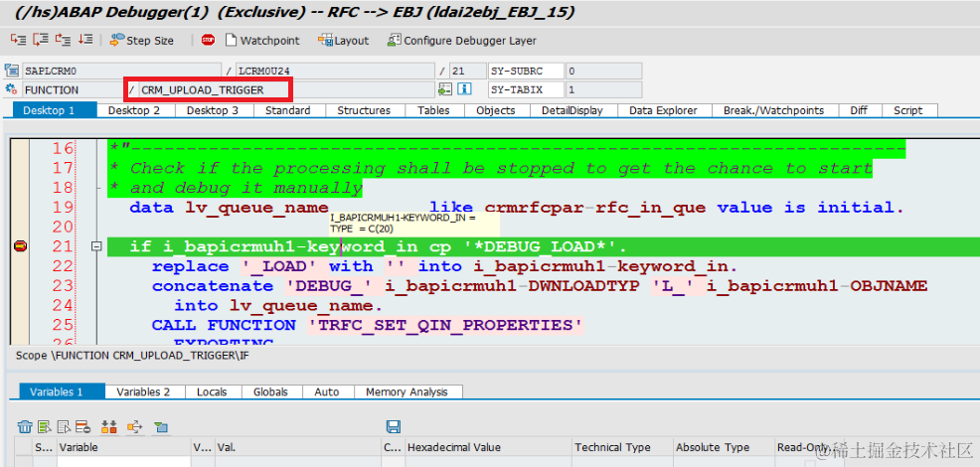Screen dimensions: 980x467
Task: Open Step Size setting
Action: pyautogui.click(x=142, y=41)
